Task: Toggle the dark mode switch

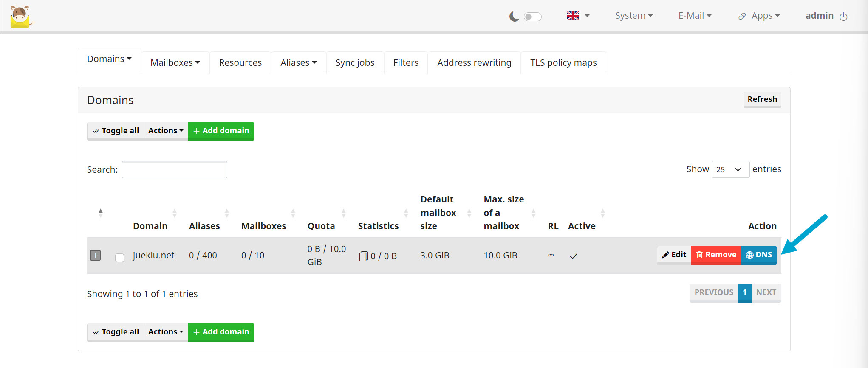Action: 532,17
